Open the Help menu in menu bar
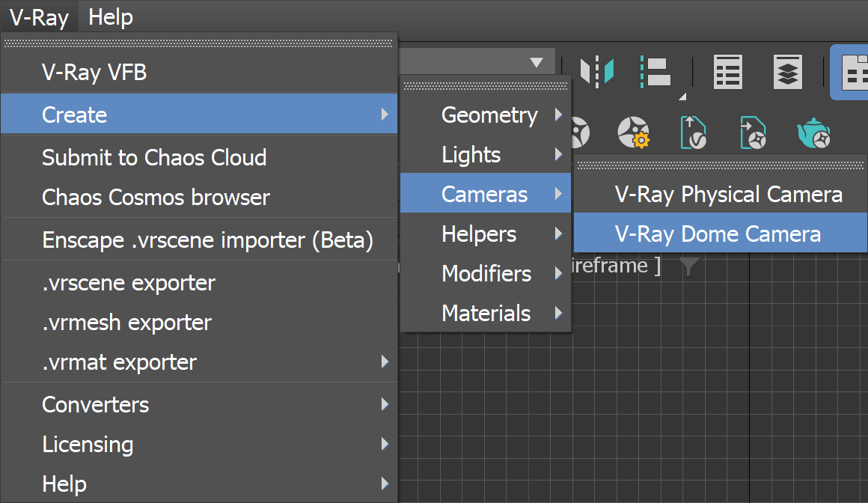 pyautogui.click(x=111, y=17)
